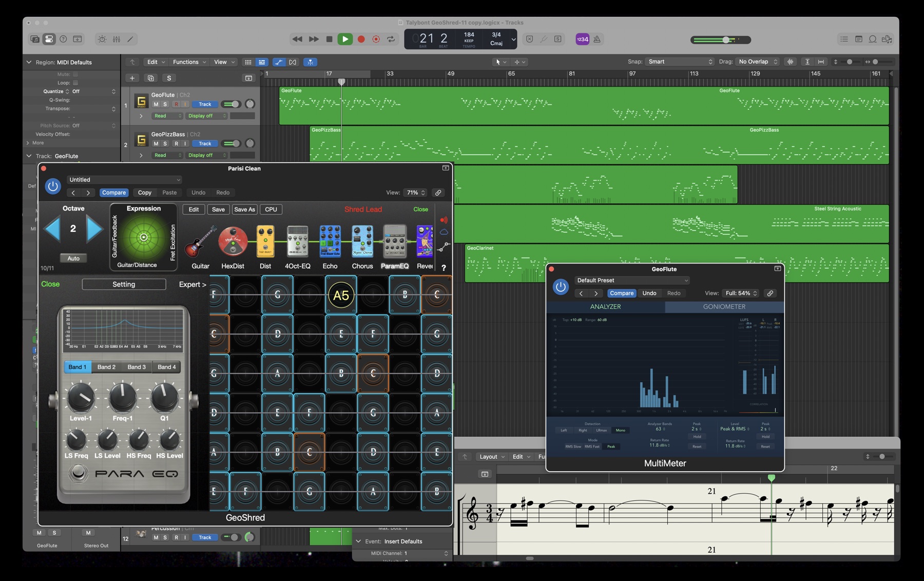The image size is (924, 581).
Task: Open the Snap Smart dropdown
Action: (680, 62)
